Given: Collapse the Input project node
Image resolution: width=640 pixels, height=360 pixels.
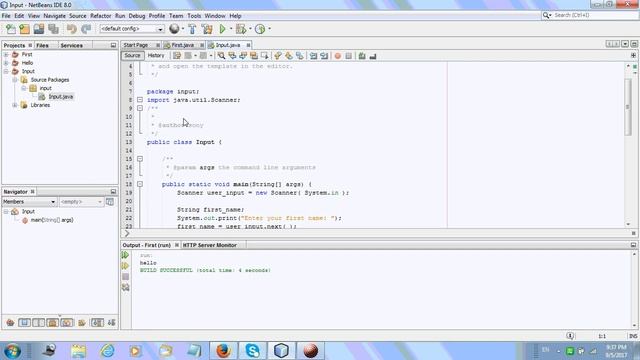Looking at the screenshot, I should [x=6, y=71].
